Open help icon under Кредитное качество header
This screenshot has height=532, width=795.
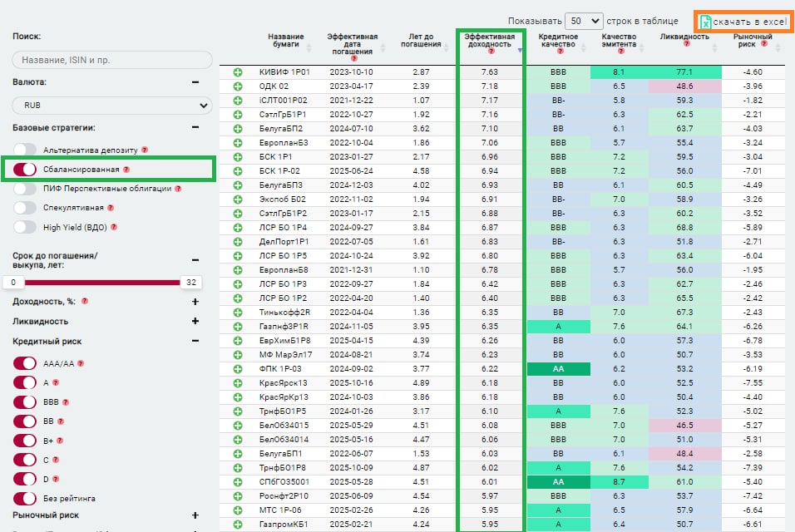[x=559, y=52]
